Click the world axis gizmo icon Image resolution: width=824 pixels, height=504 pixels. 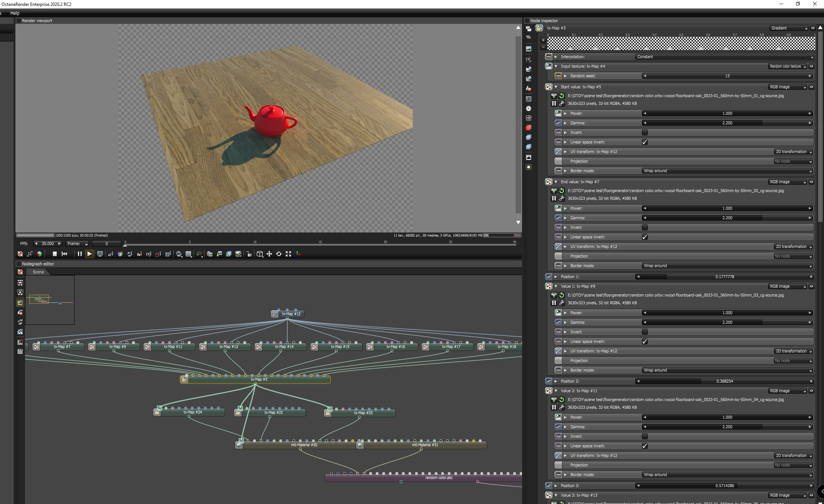(298, 254)
